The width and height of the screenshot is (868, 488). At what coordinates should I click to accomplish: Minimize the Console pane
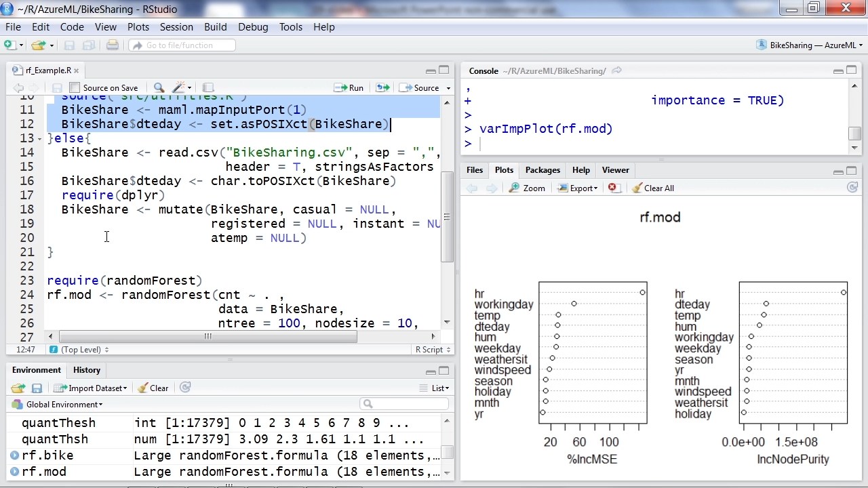click(838, 70)
